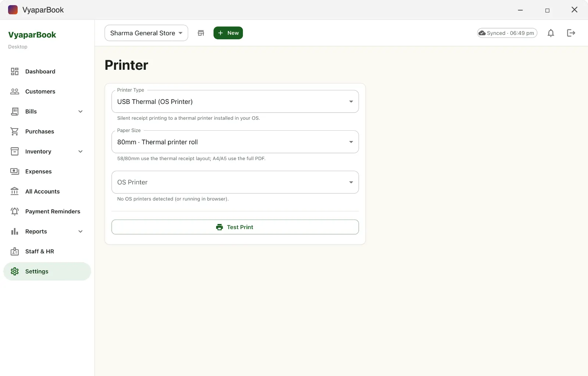Minimize the VyaparBook window
The height and width of the screenshot is (376, 588).
click(520, 10)
